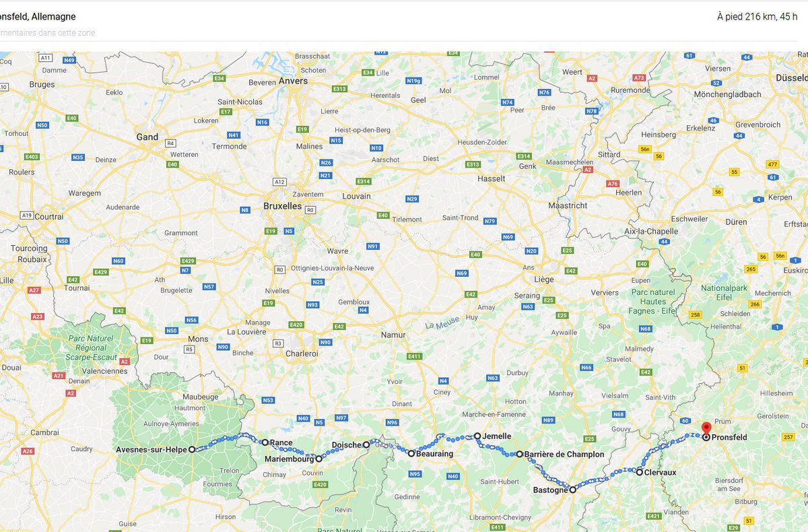Click the N97 road shield
This screenshot has height=532, width=808.
click(341, 418)
